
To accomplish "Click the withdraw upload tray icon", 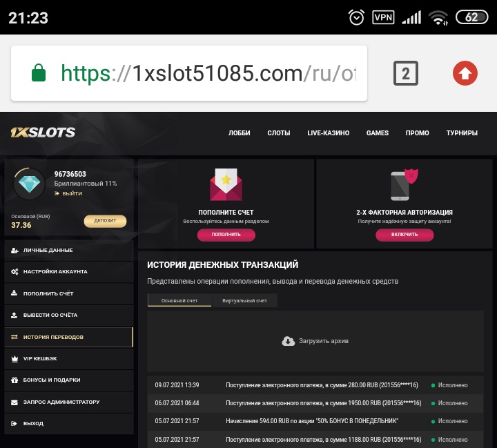I will [14, 315].
